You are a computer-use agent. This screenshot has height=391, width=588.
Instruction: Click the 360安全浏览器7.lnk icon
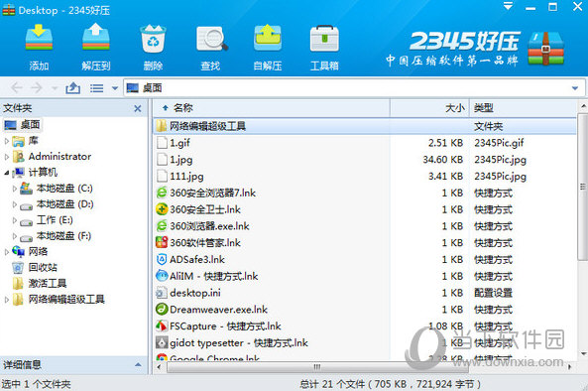pos(162,193)
